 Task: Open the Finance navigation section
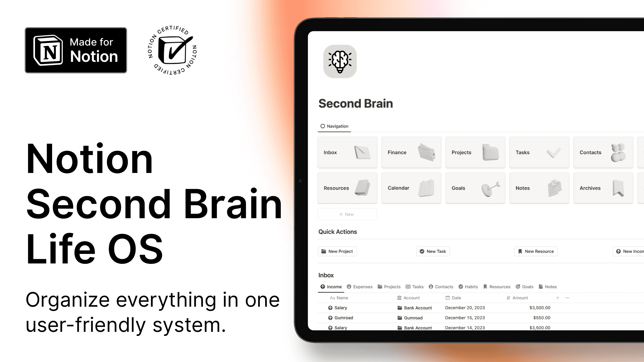tap(411, 152)
